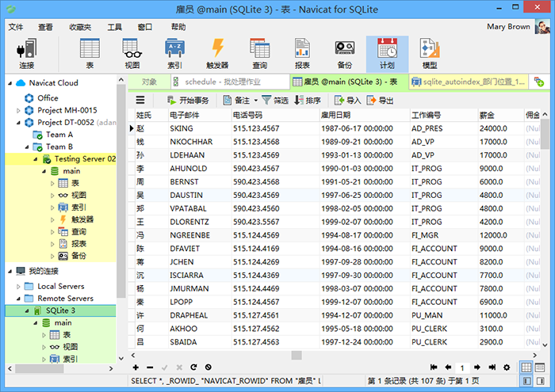Collapse Testing Server 02 node

[36, 159]
